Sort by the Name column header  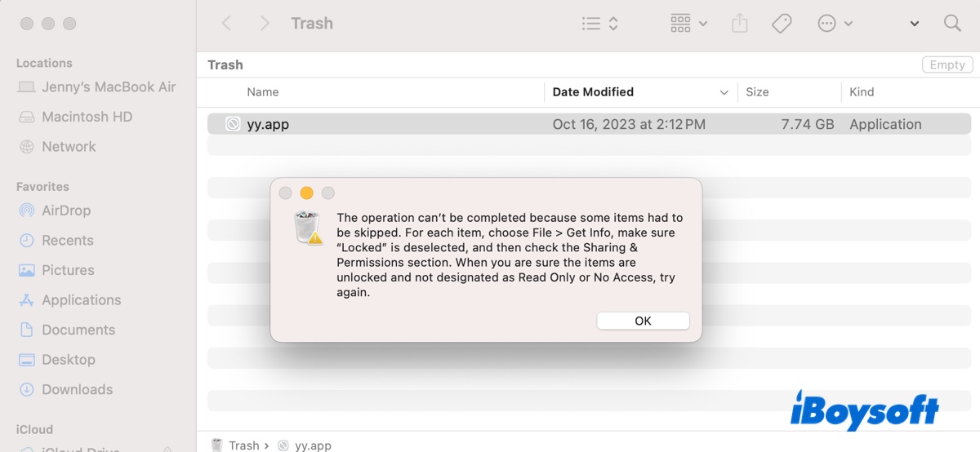(263, 92)
